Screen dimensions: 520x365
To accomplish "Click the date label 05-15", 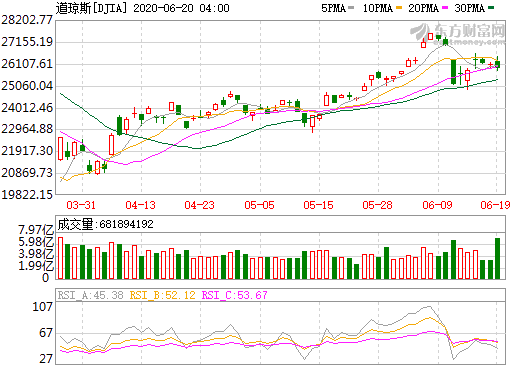I will pos(318,205).
